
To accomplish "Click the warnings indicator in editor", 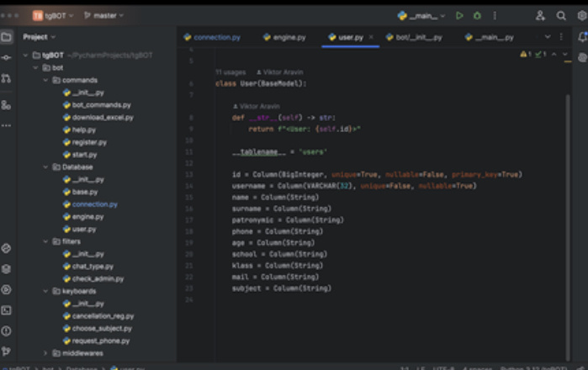I will (526, 55).
